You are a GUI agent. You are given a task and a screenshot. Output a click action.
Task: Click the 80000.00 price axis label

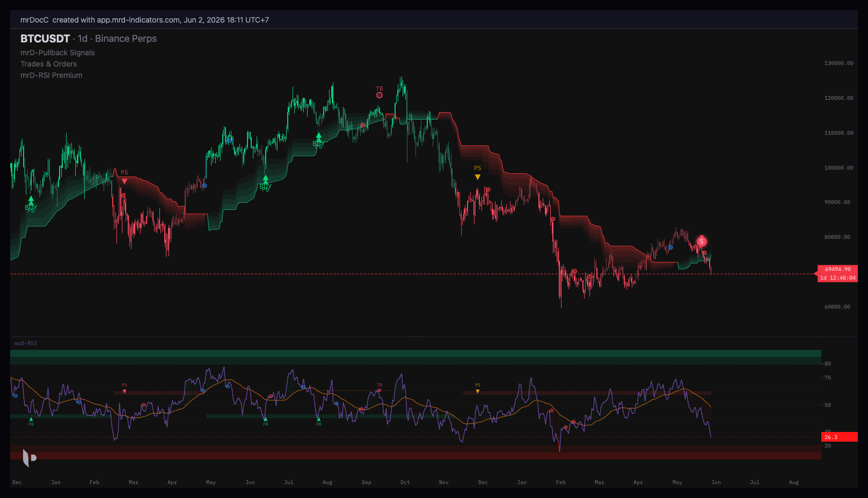837,237
